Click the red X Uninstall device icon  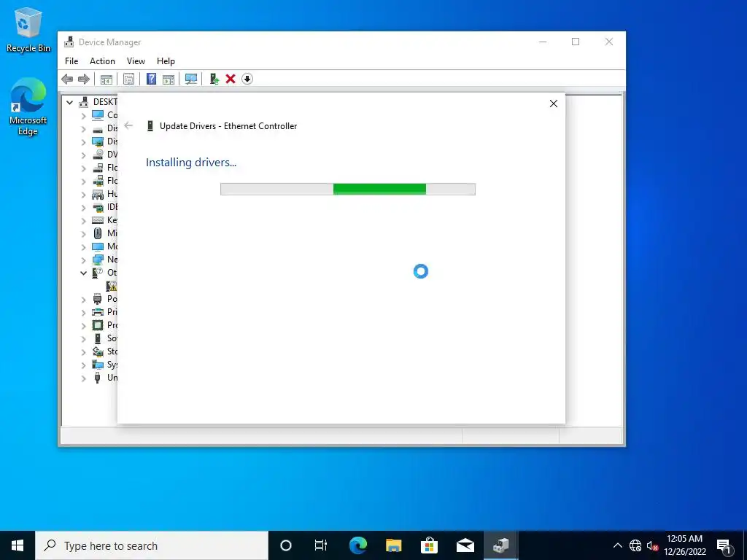pos(231,79)
